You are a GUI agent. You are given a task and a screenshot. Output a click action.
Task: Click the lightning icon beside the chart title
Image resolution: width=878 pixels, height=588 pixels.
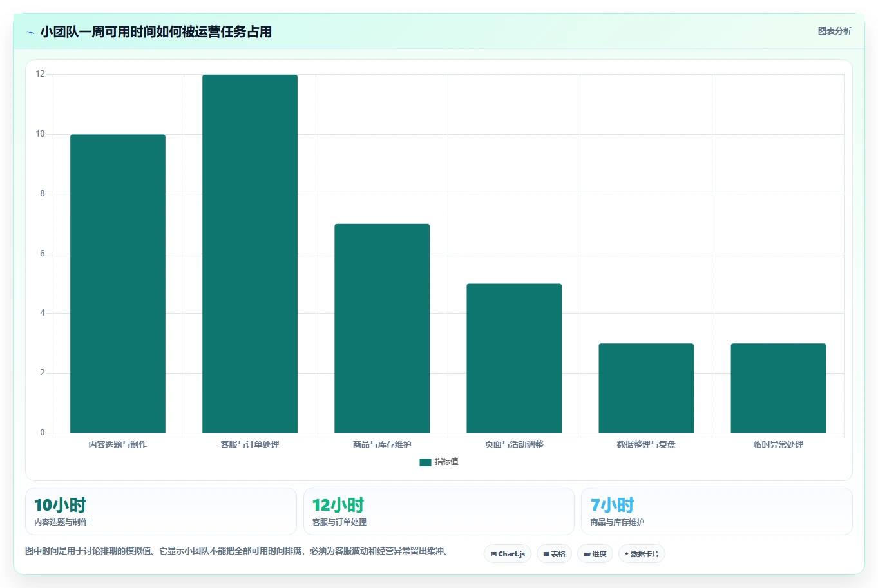(x=30, y=32)
